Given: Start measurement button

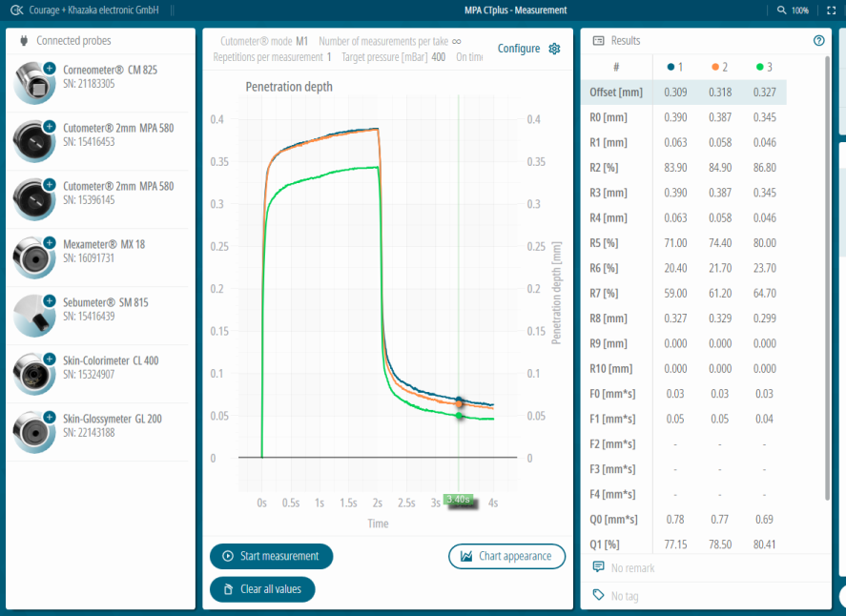Looking at the screenshot, I should [x=272, y=556].
